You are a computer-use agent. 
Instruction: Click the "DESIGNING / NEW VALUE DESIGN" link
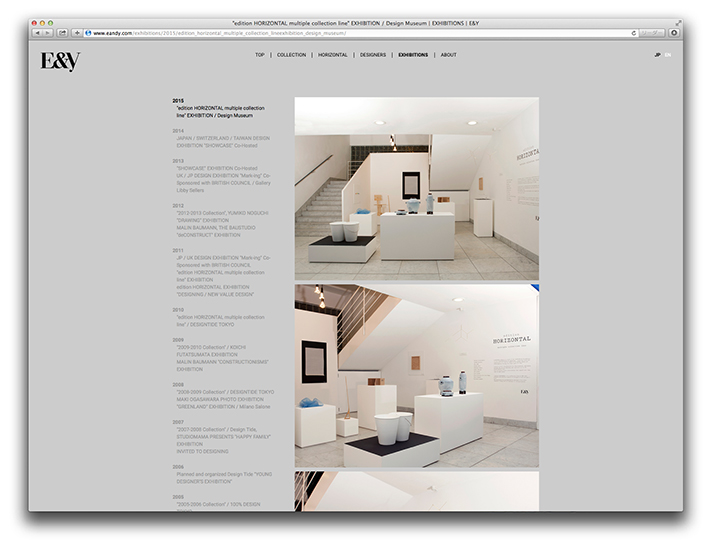(217, 295)
